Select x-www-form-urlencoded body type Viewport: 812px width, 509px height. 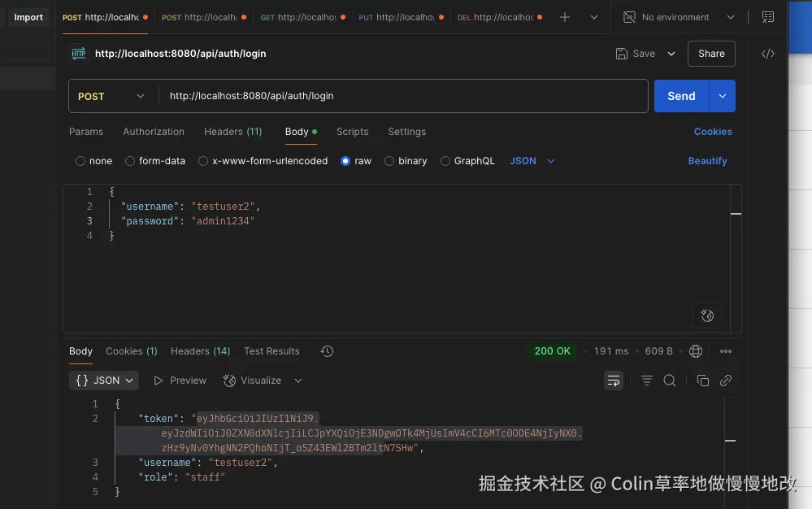coord(203,161)
